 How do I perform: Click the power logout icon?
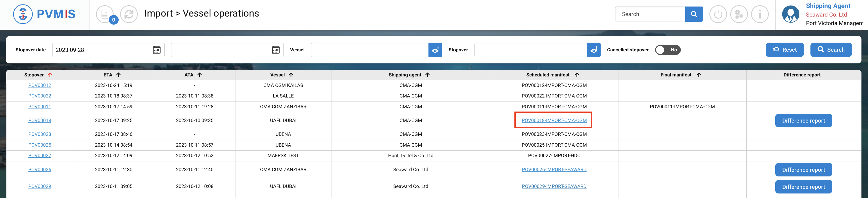click(x=718, y=14)
